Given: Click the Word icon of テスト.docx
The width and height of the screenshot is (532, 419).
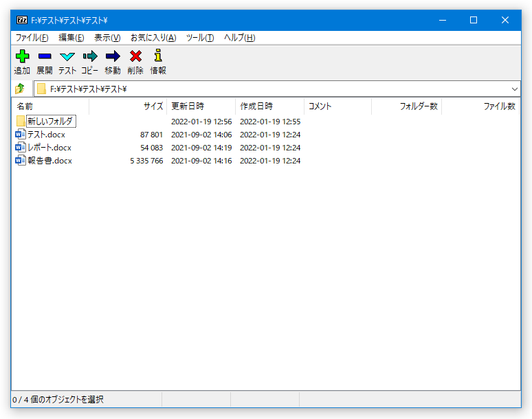Looking at the screenshot, I should [x=21, y=134].
